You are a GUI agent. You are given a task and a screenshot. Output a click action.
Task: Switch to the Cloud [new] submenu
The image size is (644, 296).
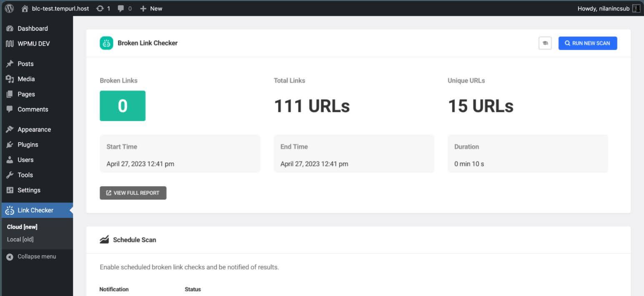tap(22, 227)
